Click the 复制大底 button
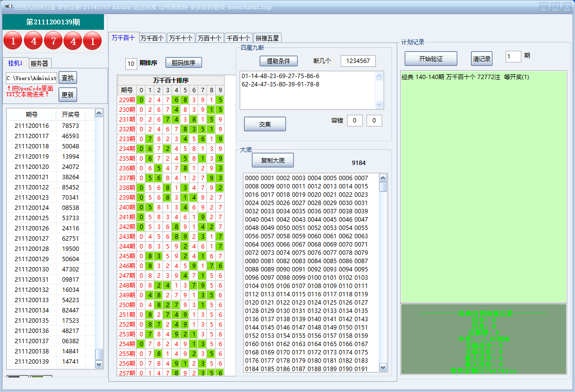Viewport: 575px width, 392px height. (x=272, y=160)
